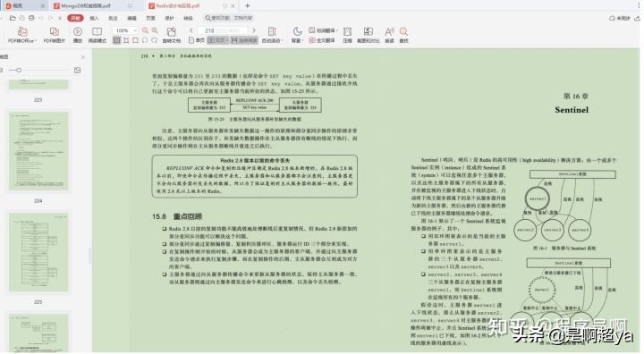Click the Sentinel chapter heading
The width and height of the screenshot is (644, 354).
pos(572,110)
